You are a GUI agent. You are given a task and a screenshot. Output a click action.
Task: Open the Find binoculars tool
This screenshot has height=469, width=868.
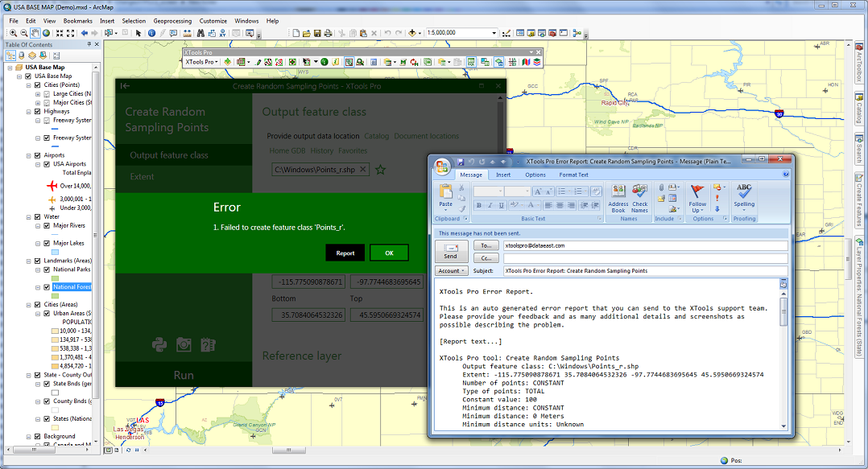(200, 33)
